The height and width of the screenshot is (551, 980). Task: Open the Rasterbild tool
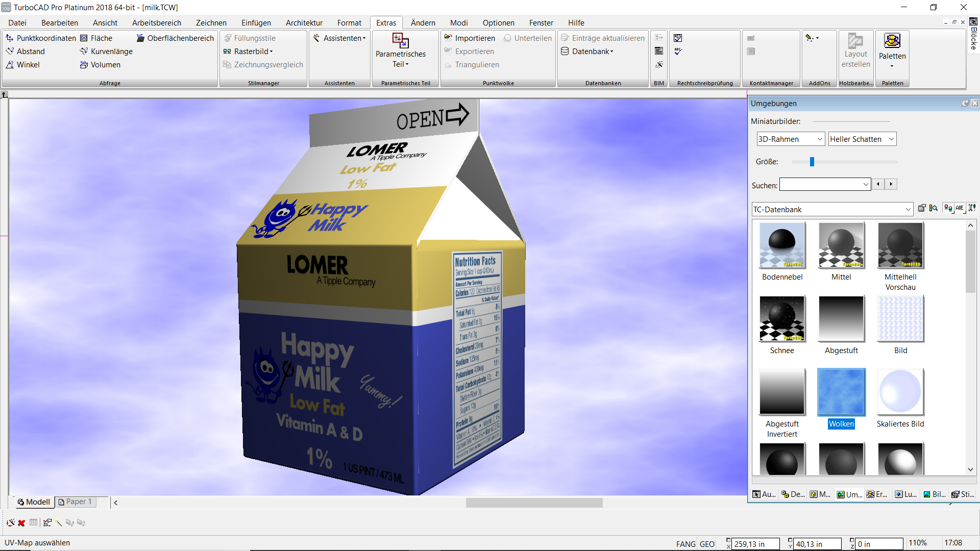click(248, 52)
